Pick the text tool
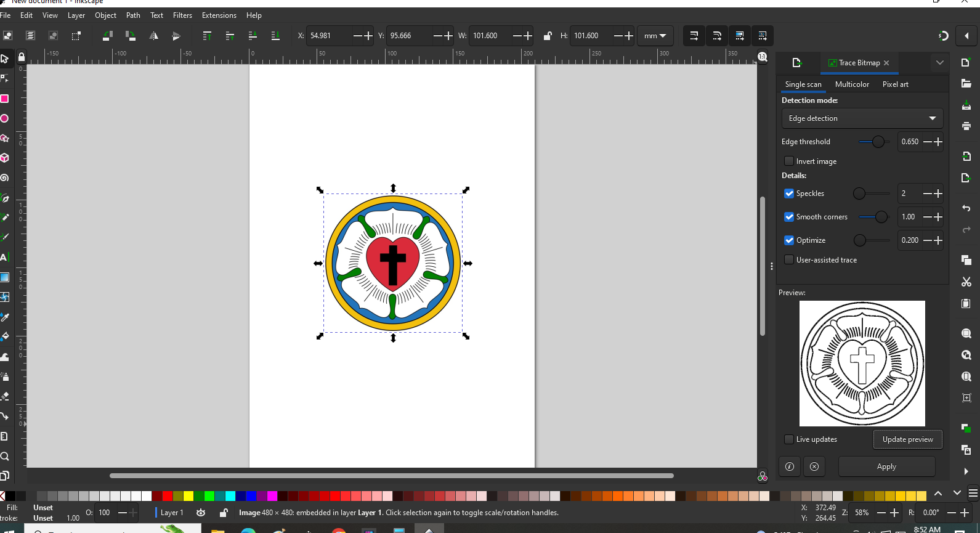Image resolution: width=980 pixels, height=533 pixels. point(4,257)
